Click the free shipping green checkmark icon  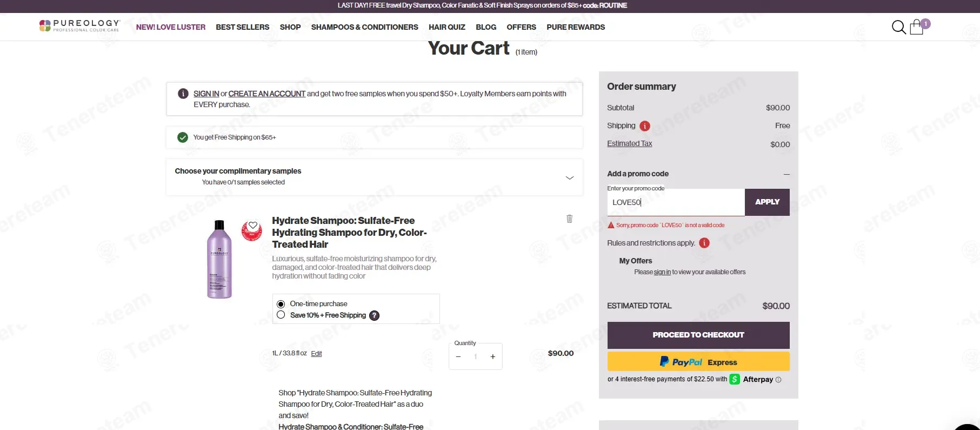coord(183,137)
